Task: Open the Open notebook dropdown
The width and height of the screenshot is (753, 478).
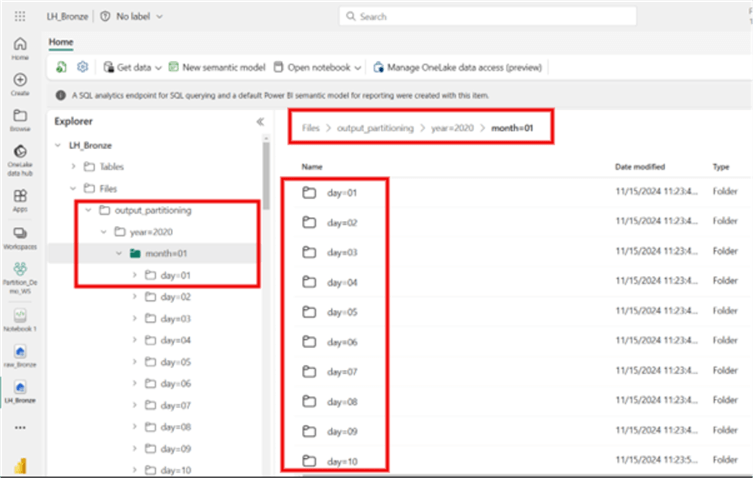Action: pos(317,67)
